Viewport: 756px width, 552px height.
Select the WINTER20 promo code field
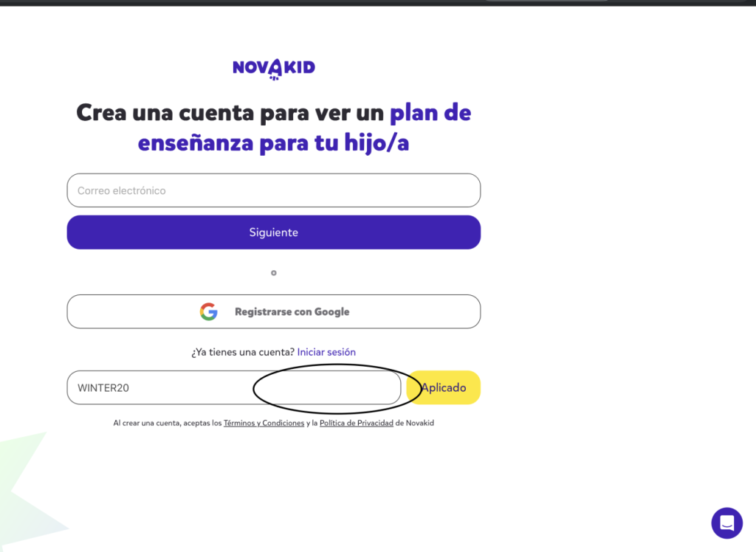click(x=148, y=387)
